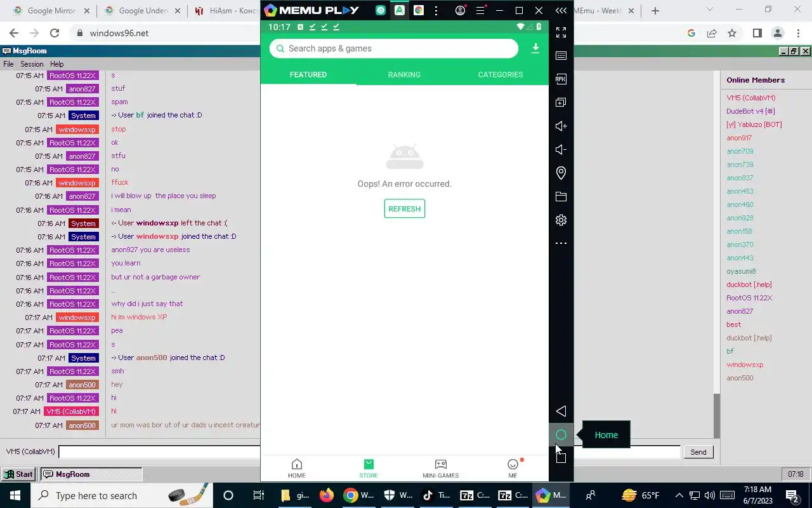The image size is (812, 508).
Task: Open the MEmu GPS location pin icon
Action: coord(561,173)
